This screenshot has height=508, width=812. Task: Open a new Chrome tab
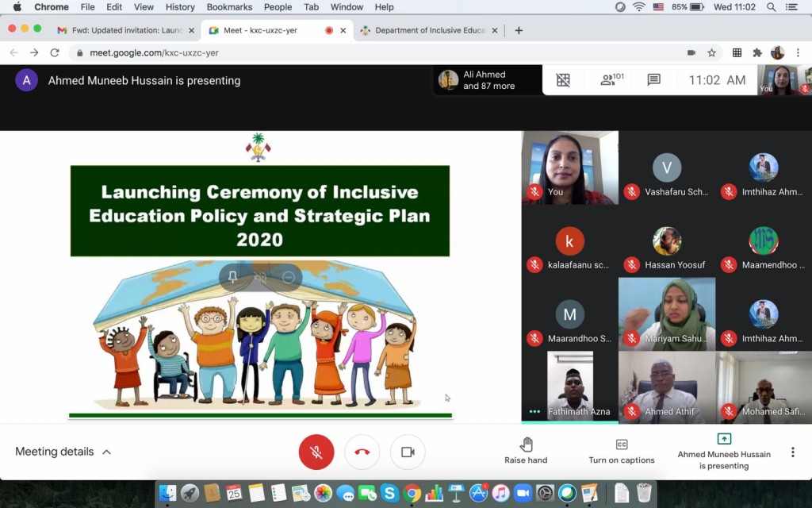[519, 30]
